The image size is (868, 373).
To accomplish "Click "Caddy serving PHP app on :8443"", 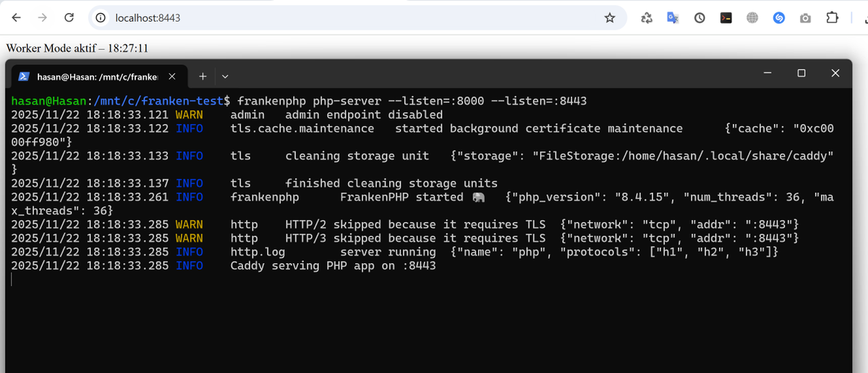I will point(333,265).
